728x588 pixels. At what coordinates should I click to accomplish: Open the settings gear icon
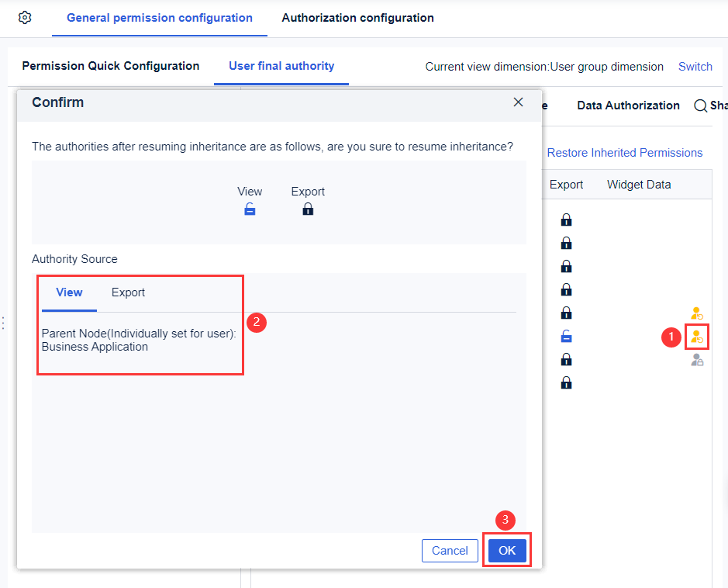22,16
